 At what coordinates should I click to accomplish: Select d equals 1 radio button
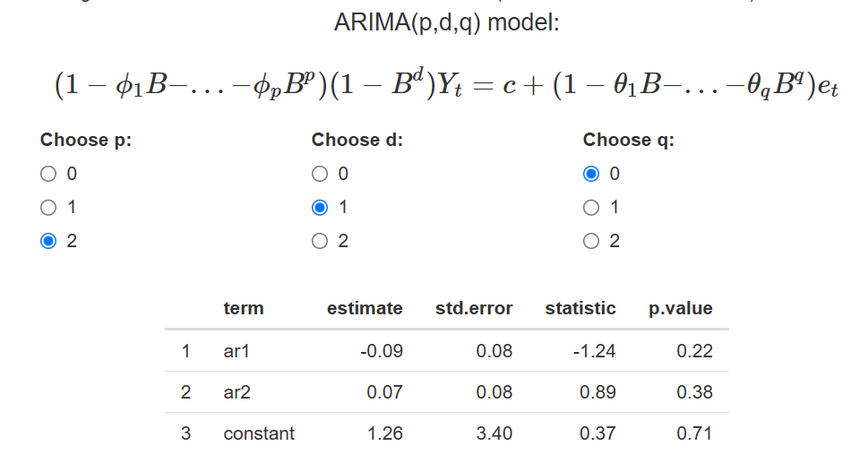click(320, 208)
